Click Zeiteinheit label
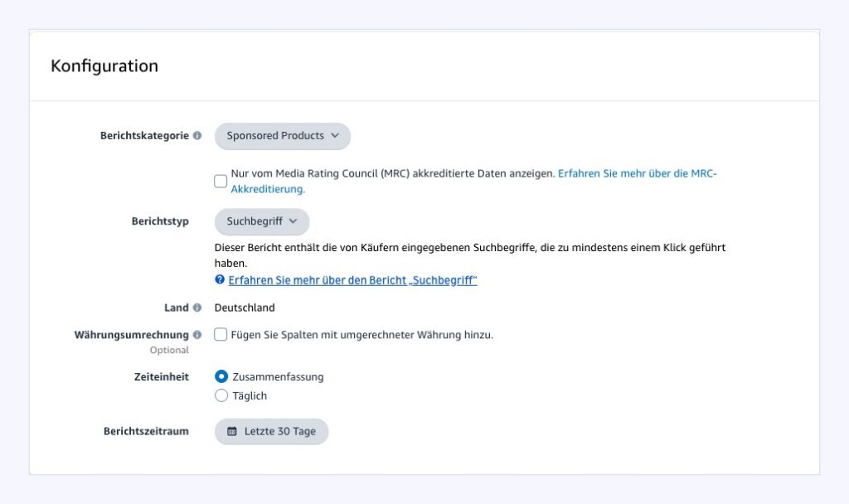The width and height of the screenshot is (849, 504). tap(162, 377)
